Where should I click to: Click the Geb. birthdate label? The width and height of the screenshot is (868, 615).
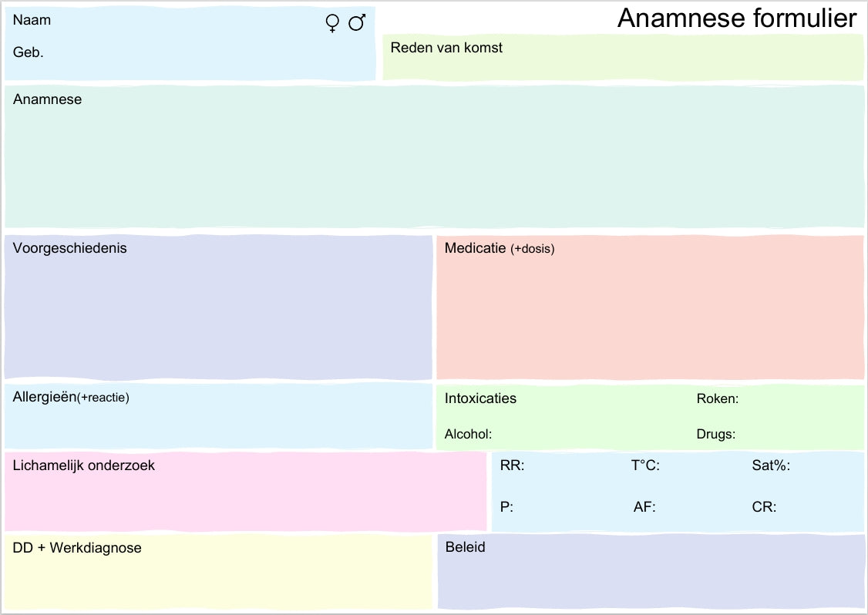(28, 52)
